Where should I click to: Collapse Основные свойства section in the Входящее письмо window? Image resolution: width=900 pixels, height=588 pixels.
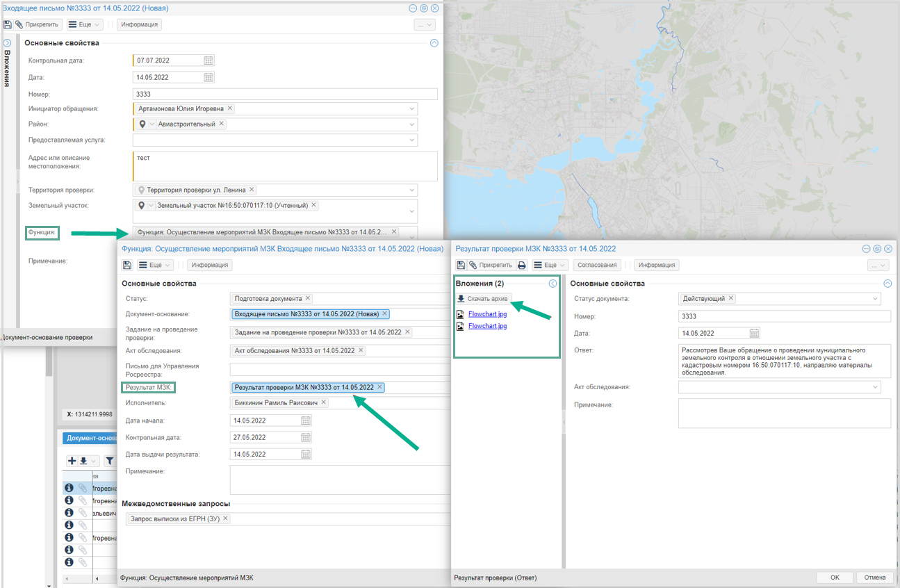coord(434,43)
